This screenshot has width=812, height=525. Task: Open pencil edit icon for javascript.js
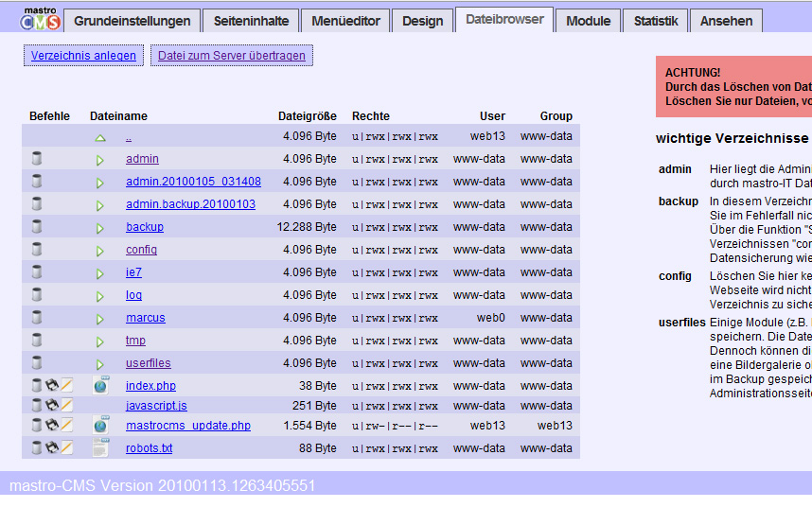(x=67, y=406)
